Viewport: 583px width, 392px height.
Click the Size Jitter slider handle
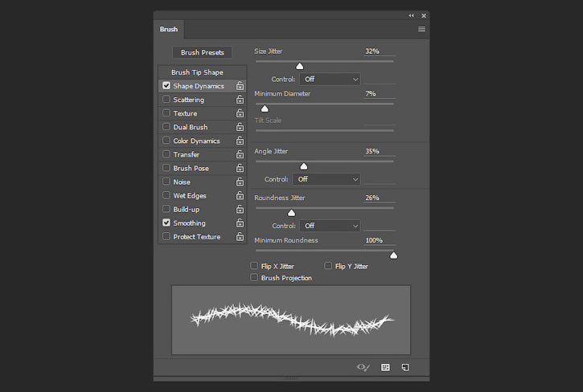(x=300, y=66)
